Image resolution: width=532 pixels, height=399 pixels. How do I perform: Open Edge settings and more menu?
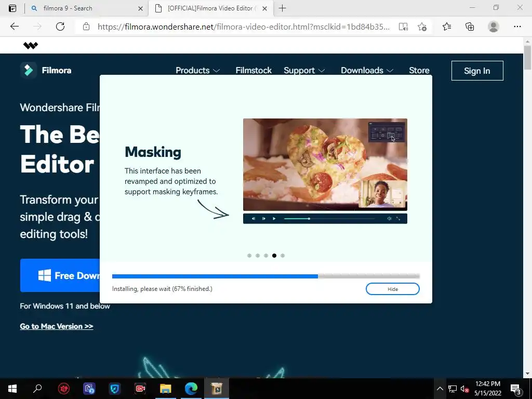pos(517,26)
